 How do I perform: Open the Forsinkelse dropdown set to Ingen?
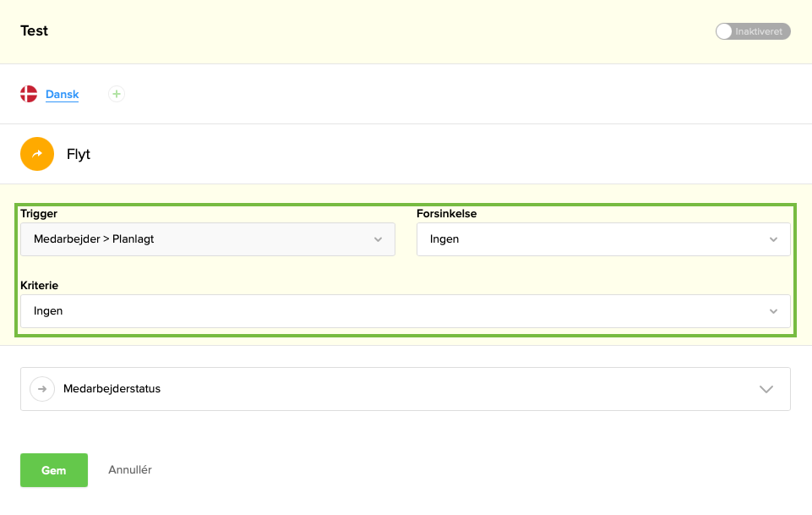pos(602,239)
